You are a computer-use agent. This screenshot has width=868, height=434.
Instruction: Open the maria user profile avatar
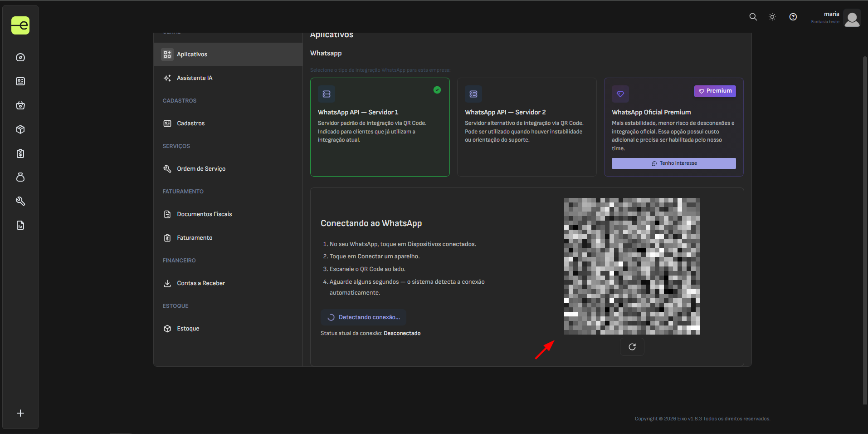(852, 19)
